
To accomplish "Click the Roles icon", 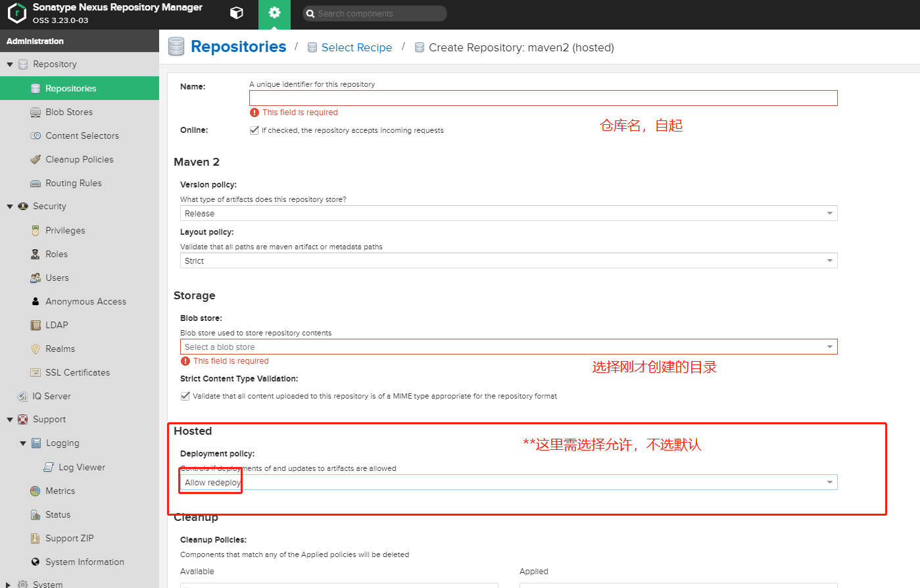I will click(36, 254).
